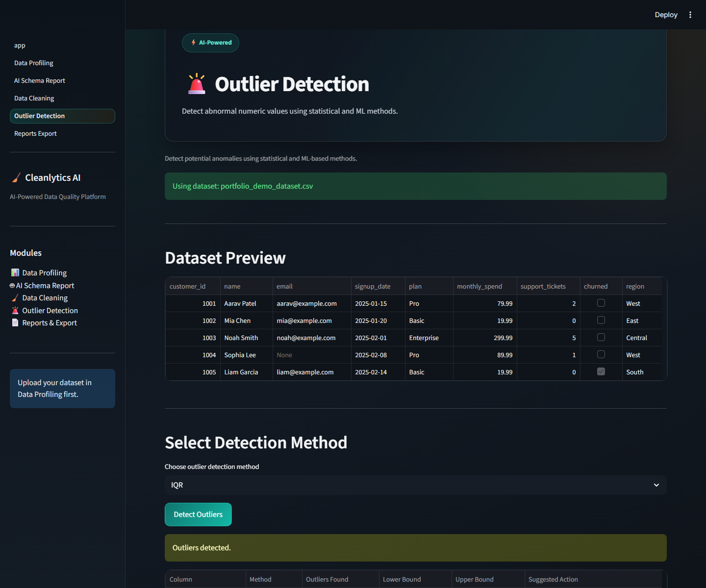
Task: Click the Method results column header
Action: tap(274, 579)
